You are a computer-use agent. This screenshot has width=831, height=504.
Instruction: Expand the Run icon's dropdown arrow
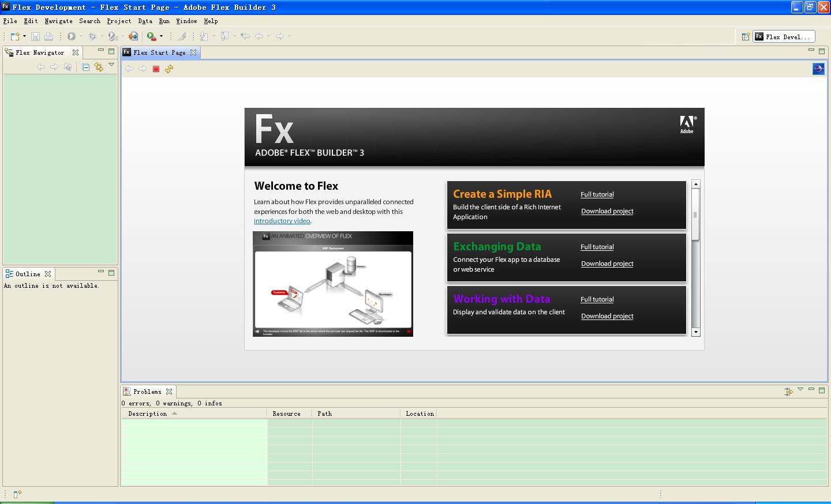click(81, 36)
